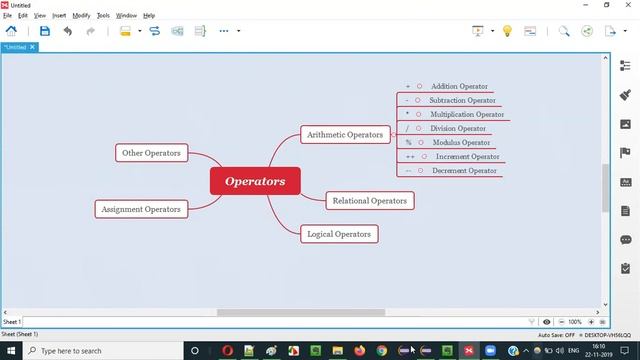Open the Gantt chart view icon
Screen dimensions: 640x360
click(x=530, y=31)
